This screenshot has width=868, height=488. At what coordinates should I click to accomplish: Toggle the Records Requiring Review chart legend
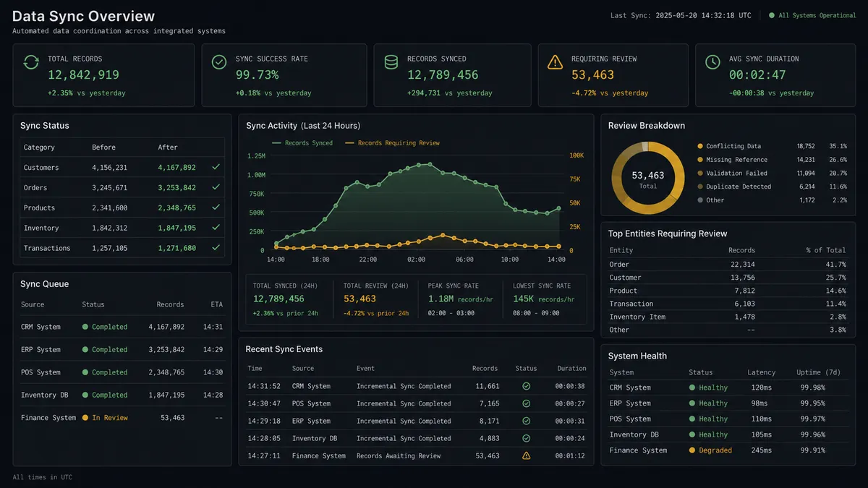[392, 143]
